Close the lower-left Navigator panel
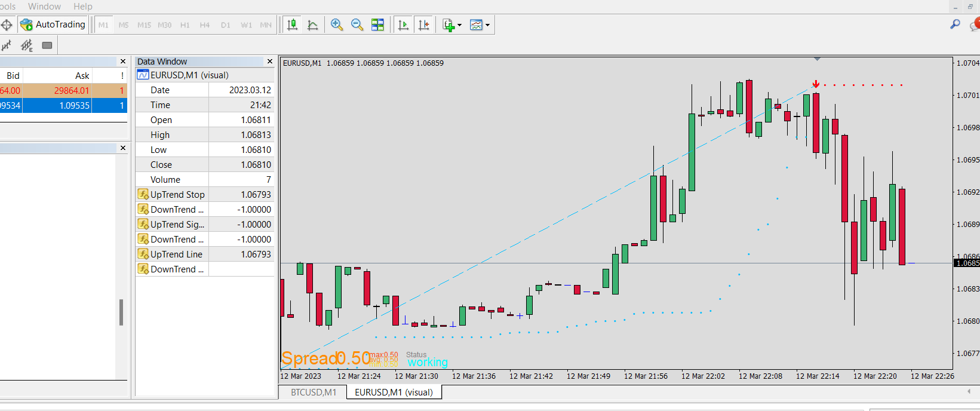Viewport: 980px width, 411px height. [x=123, y=148]
